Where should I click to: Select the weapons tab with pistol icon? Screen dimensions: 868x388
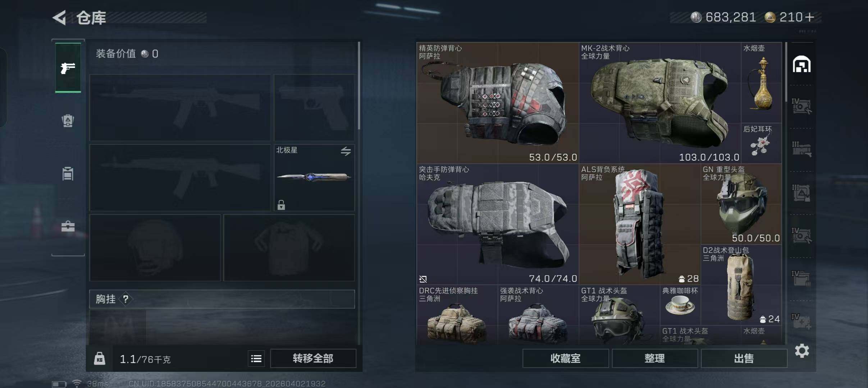68,68
